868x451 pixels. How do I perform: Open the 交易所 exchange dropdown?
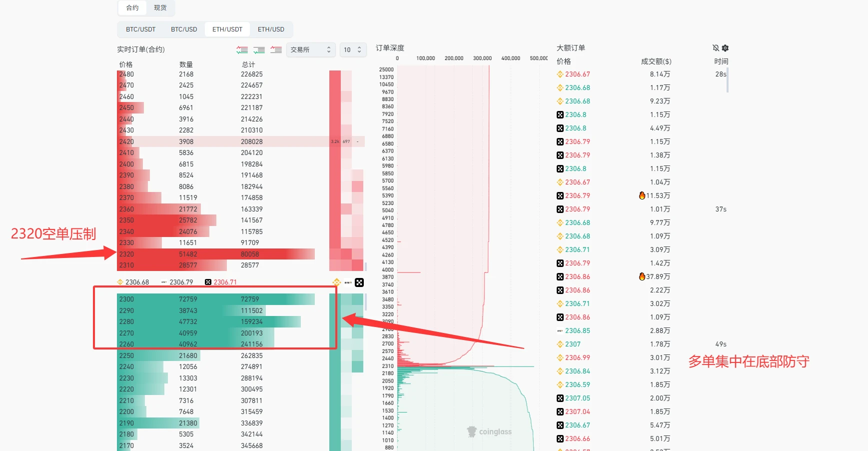pos(310,49)
